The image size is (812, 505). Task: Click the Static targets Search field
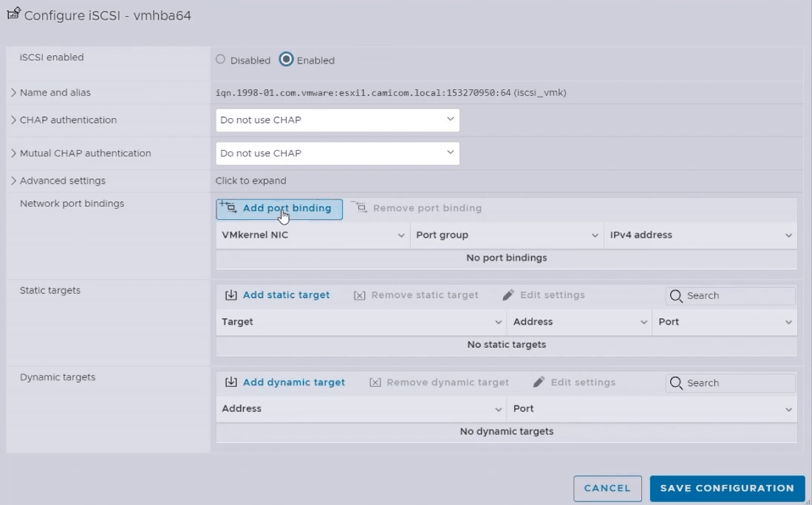[730, 295]
